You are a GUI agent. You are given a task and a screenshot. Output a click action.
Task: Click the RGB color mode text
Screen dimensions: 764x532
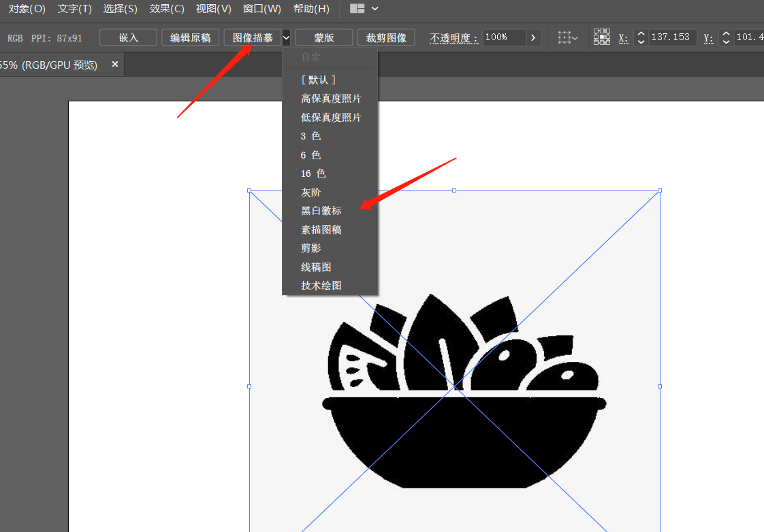15,38
